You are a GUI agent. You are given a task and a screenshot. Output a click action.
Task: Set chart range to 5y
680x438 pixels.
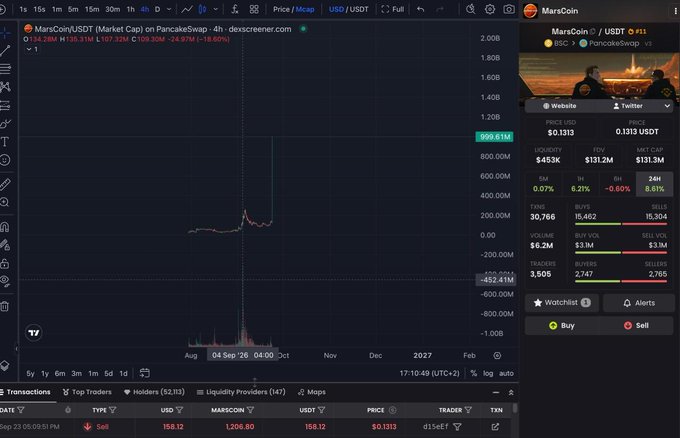click(30, 373)
